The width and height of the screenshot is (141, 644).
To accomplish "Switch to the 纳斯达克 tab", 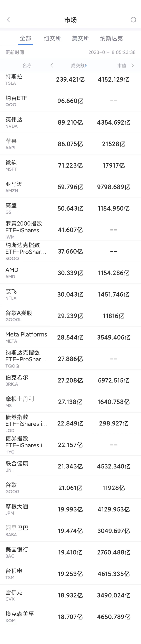I will [x=111, y=38].
